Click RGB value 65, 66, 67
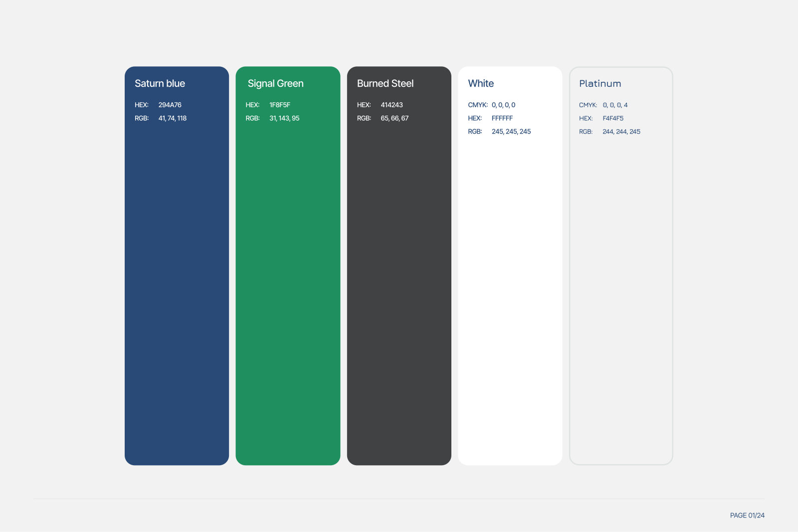798x532 pixels. (395, 118)
